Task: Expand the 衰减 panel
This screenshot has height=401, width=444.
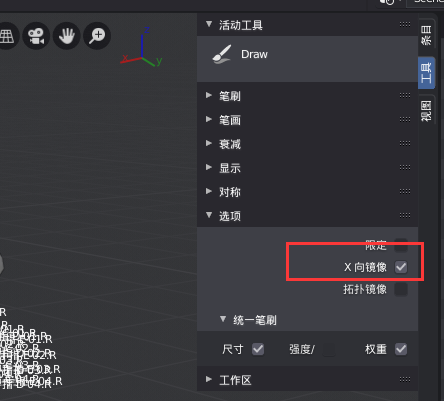Action: point(209,143)
